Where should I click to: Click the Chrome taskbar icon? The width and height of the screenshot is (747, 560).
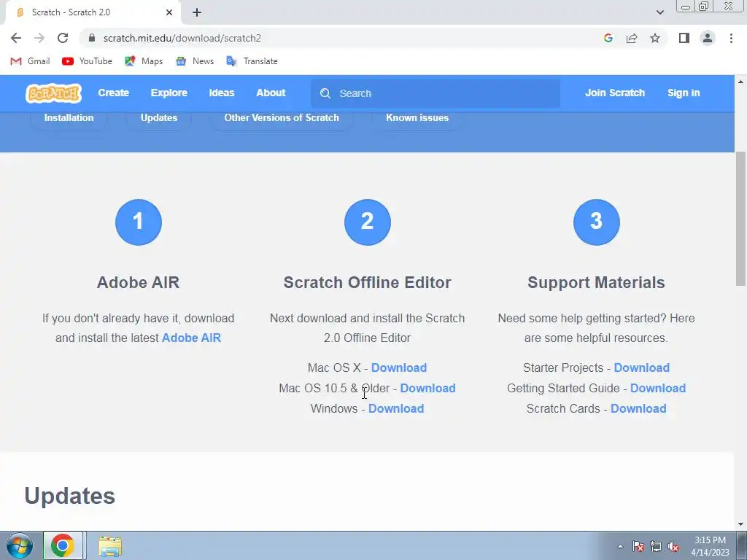pyautogui.click(x=63, y=545)
